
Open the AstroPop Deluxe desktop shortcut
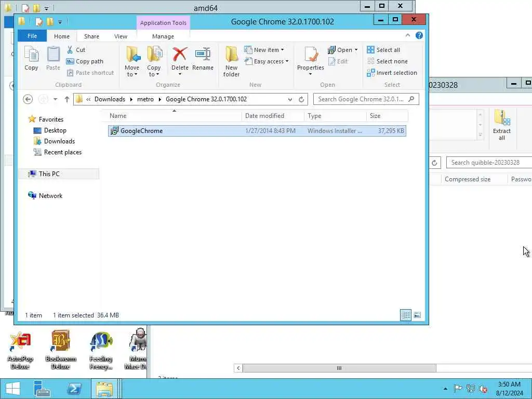pyautogui.click(x=20, y=351)
